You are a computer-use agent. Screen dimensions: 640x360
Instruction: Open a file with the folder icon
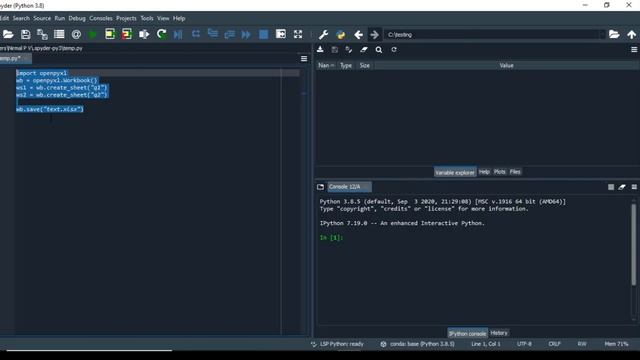[x=8, y=34]
